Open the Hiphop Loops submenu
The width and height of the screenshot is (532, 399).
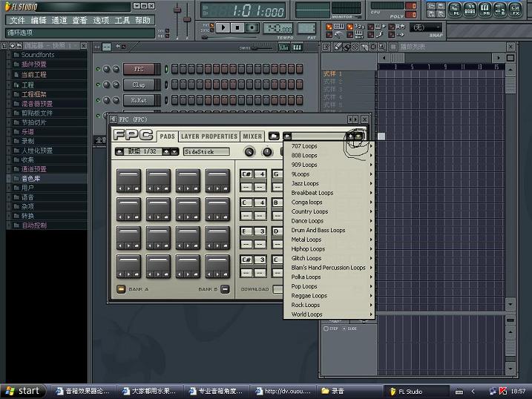click(308, 249)
